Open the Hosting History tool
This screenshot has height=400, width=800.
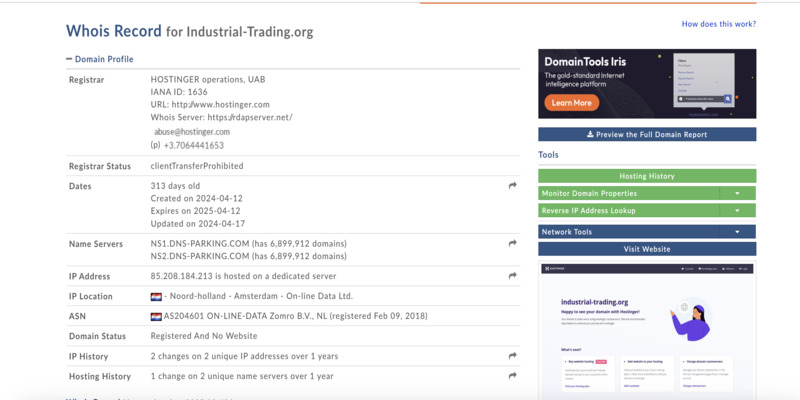(x=647, y=176)
